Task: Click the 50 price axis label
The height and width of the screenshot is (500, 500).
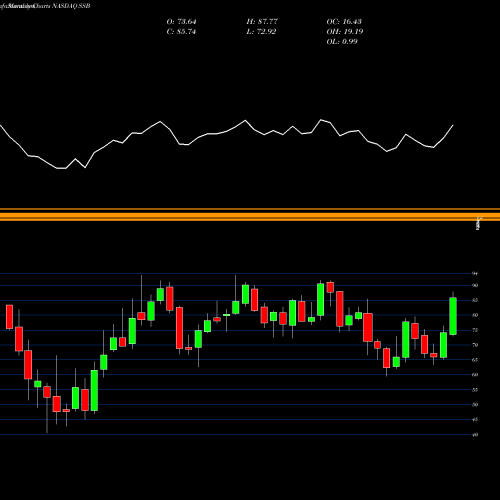Action: 475,405
